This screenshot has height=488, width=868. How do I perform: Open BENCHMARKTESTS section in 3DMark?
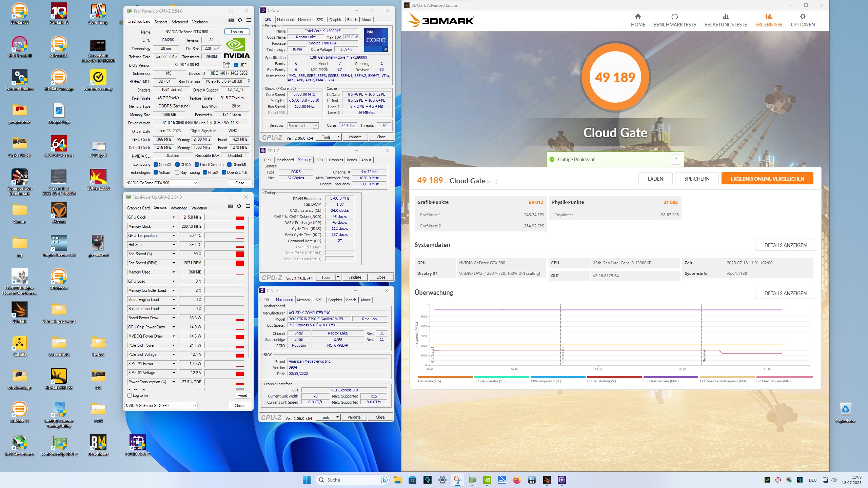[674, 21]
